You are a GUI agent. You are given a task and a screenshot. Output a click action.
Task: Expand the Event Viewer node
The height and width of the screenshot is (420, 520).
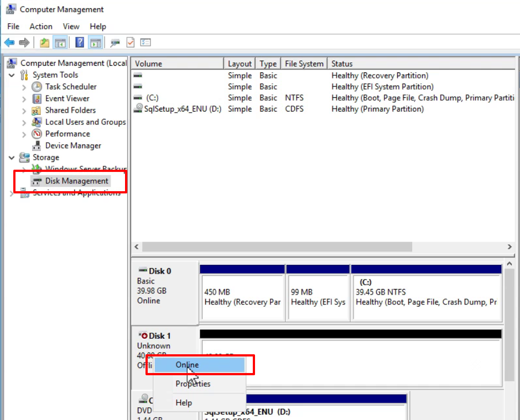click(24, 99)
